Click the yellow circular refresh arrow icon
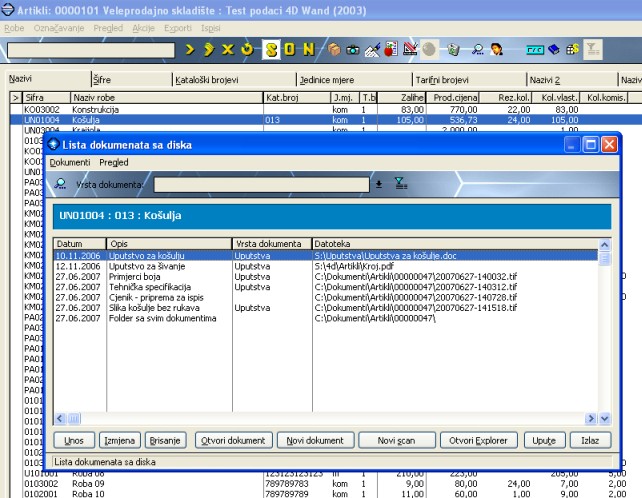Image resolution: width=642 pixels, height=498 pixels. pyautogui.click(x=247, y=50)
